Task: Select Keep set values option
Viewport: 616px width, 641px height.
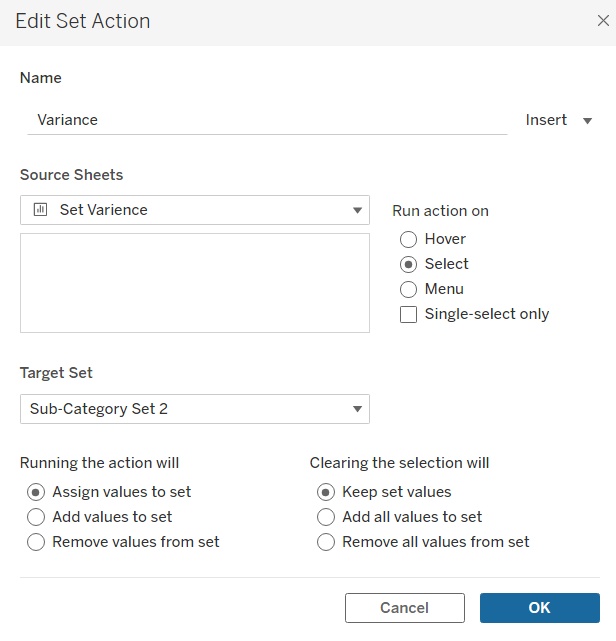Action: click(x=326, y=492)
